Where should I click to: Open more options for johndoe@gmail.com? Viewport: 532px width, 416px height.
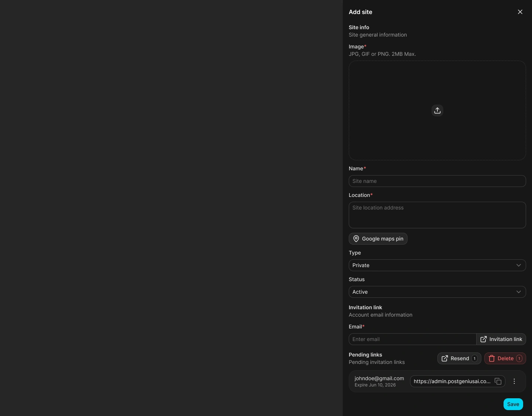[514, 381]
